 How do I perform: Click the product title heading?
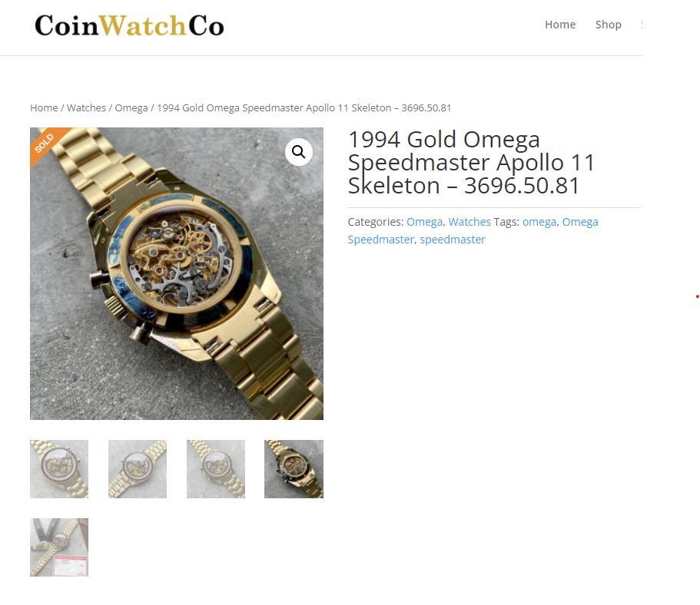tap(471, 163)
